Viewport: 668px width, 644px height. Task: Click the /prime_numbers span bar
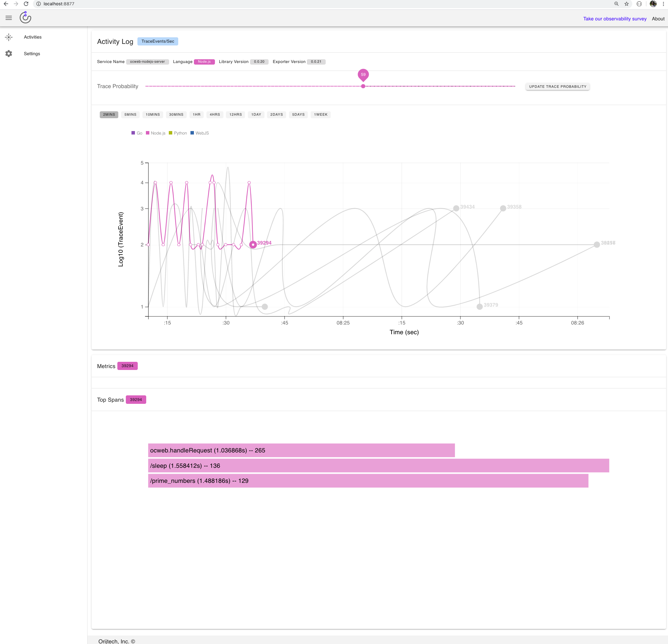[x=368, y=481]
